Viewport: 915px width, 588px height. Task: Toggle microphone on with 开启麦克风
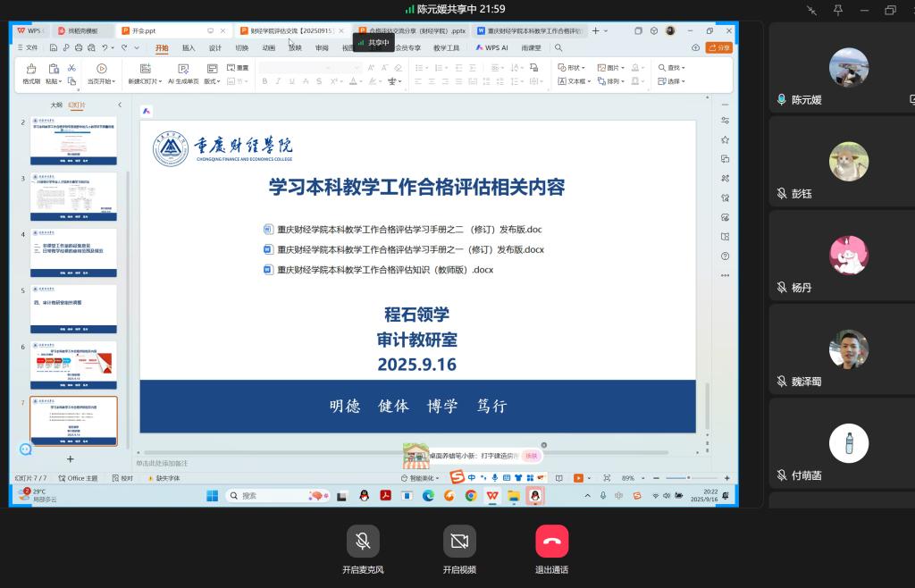363,542
